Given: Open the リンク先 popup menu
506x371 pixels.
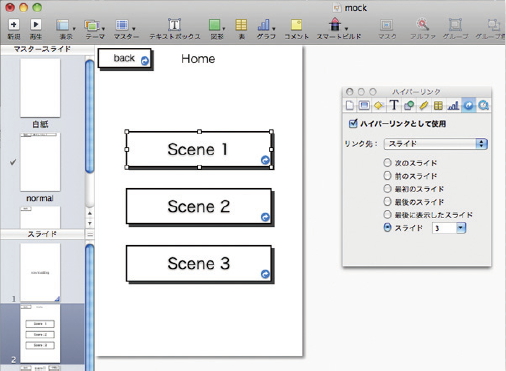Looking at the screenshot, I should pyautogui.click(x=436, y=144).
